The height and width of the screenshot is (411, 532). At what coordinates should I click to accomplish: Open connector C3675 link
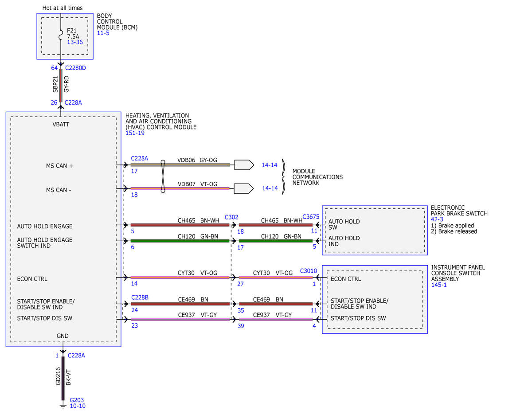[x=311, y=217]
